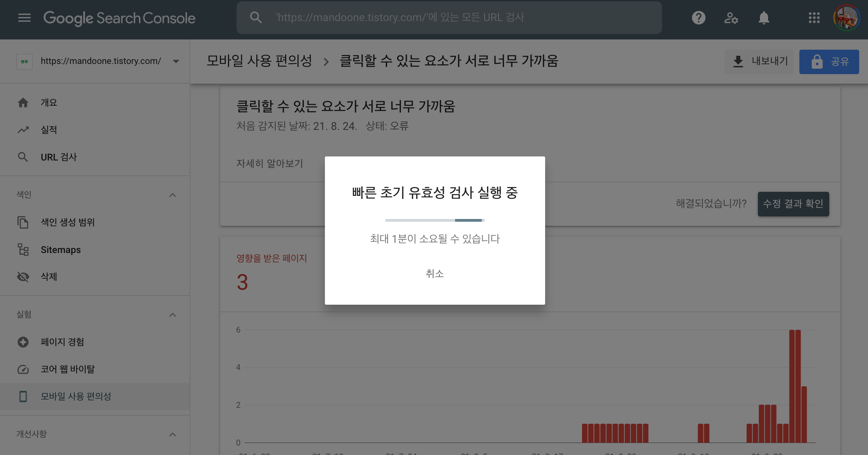Viewport: 868px width, 455px height.
Task: Collapse the 개선사항 section
Action: [172, 434]
